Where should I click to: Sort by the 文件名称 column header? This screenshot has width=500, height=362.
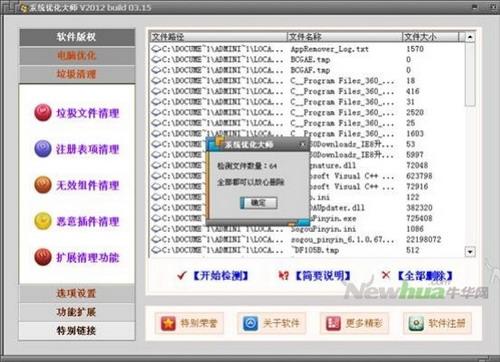[345, 37]
